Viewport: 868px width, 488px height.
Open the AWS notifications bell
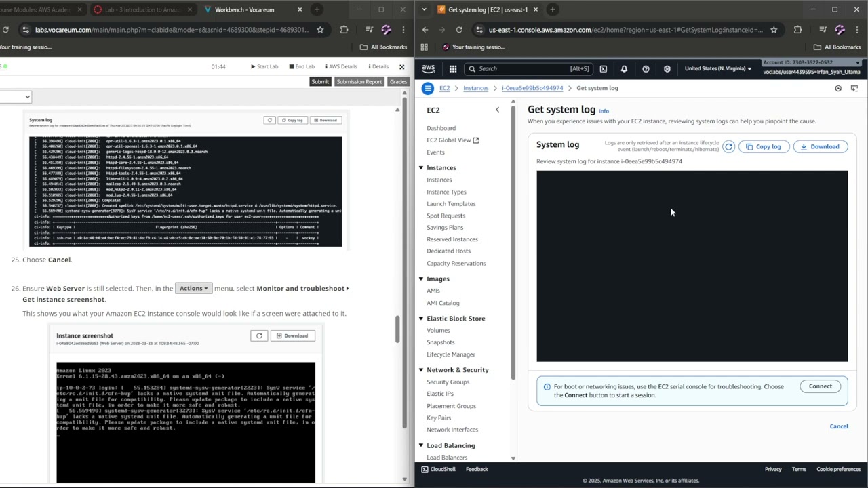coord(624,68)
